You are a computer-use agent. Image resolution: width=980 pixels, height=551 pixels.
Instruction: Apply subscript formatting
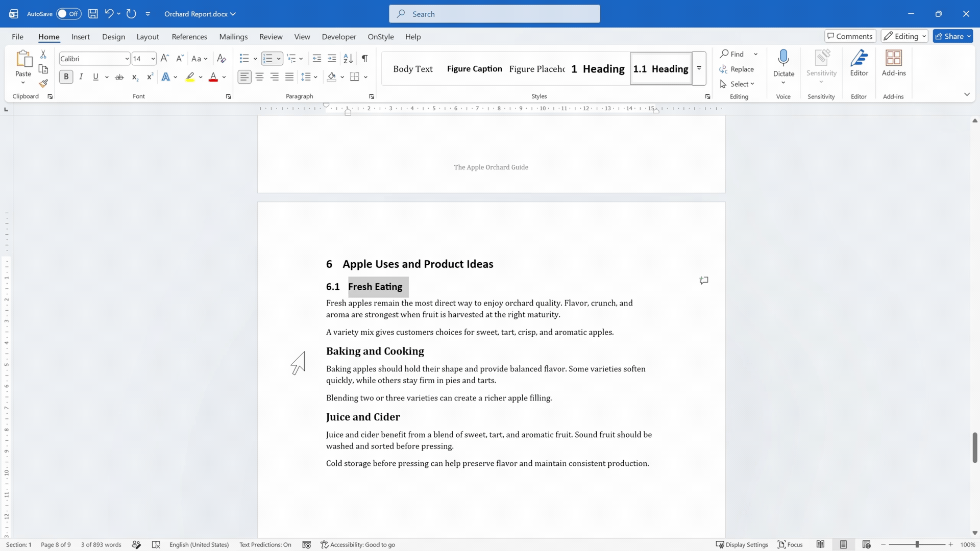tap(135, 77)
